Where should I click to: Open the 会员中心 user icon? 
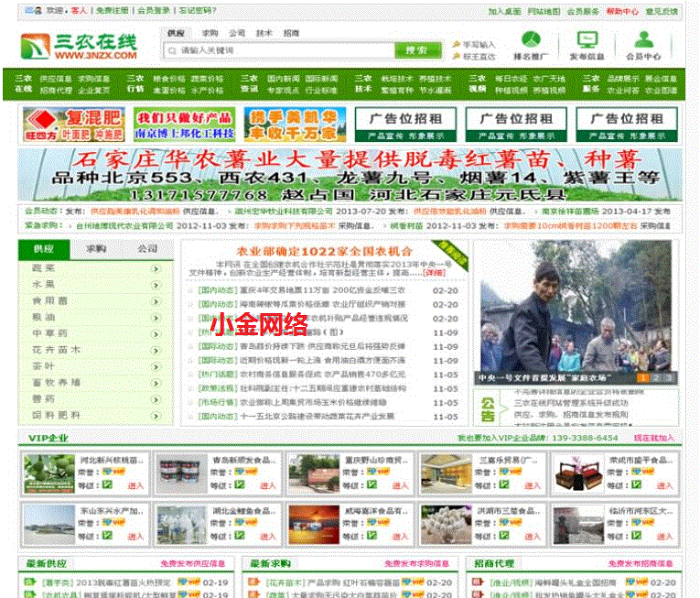643,40
